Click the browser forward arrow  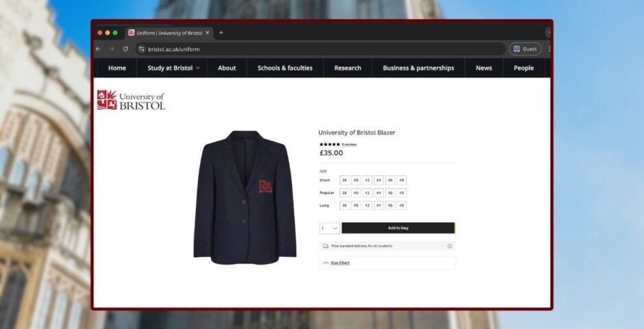point(112,49)
